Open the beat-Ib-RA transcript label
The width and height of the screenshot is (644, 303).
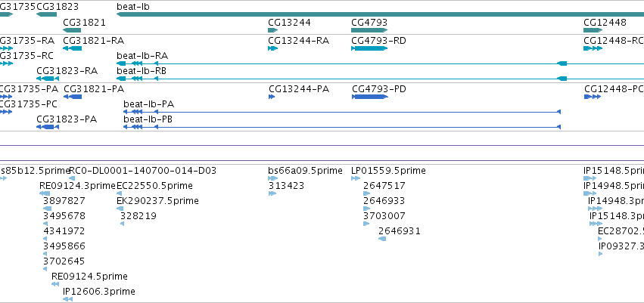pyautogui.click(x=142, y=56)
